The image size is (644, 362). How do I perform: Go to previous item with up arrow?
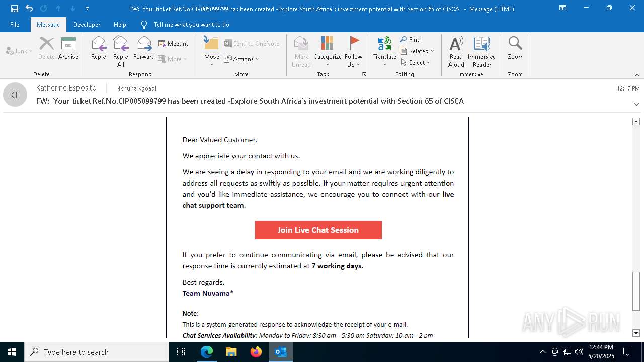[58, 8]
